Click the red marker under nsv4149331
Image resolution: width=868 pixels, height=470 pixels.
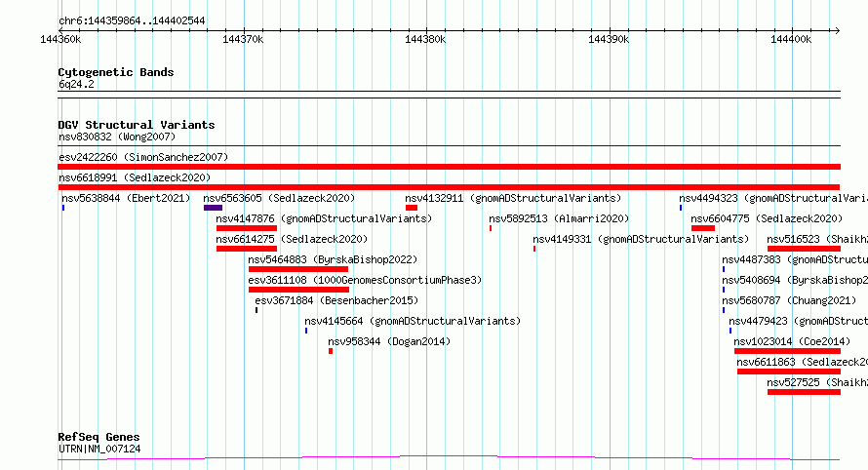tap(534, 249)
